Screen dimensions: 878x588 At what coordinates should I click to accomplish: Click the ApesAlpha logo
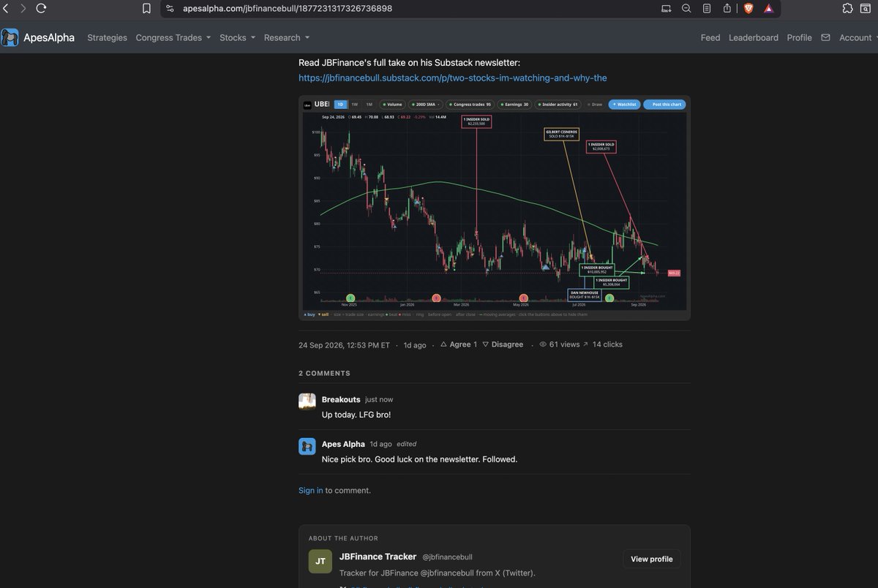coord(37,37)
